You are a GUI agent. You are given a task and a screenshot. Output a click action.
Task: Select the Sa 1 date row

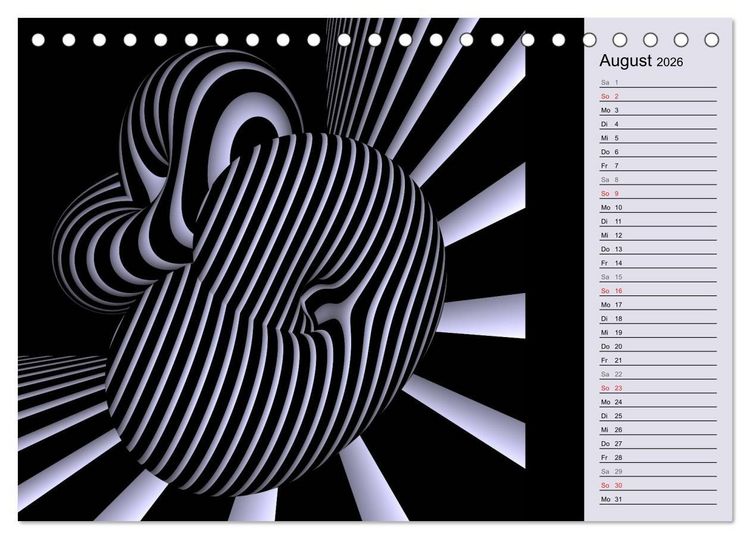pos(659,82)
